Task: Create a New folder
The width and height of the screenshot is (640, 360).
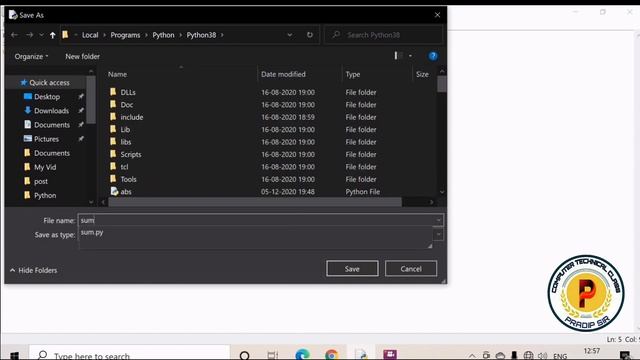Action: pyautogui.click(x=82, y=56)
